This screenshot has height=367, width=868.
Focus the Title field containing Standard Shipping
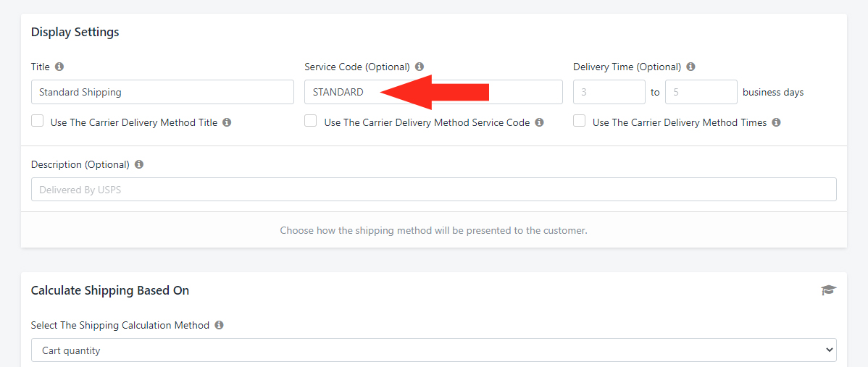163,93
